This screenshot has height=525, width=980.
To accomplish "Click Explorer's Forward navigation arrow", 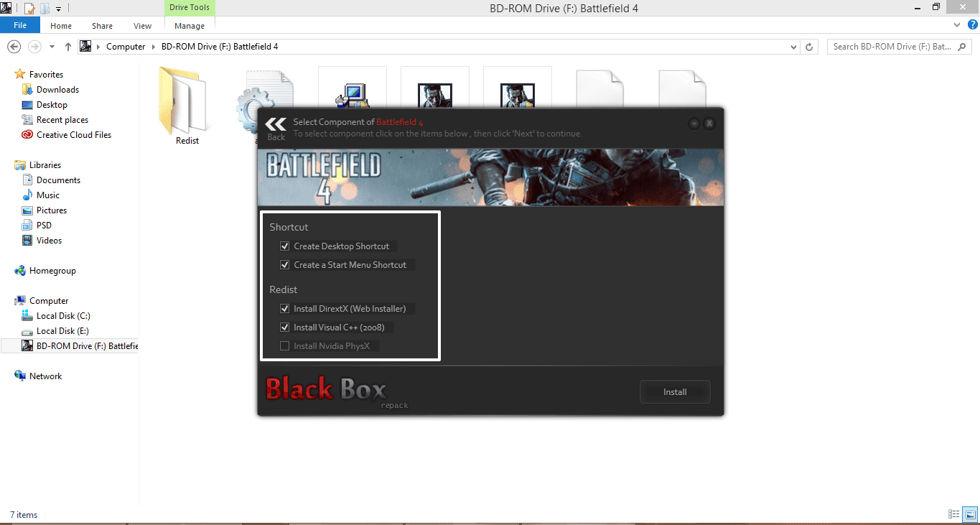I will tap(34, 47).
